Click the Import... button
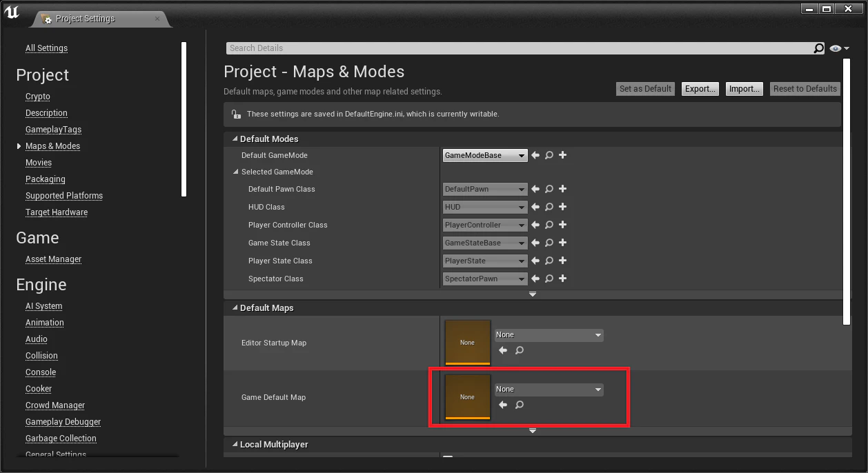868x473 pixels. [744, 89]
